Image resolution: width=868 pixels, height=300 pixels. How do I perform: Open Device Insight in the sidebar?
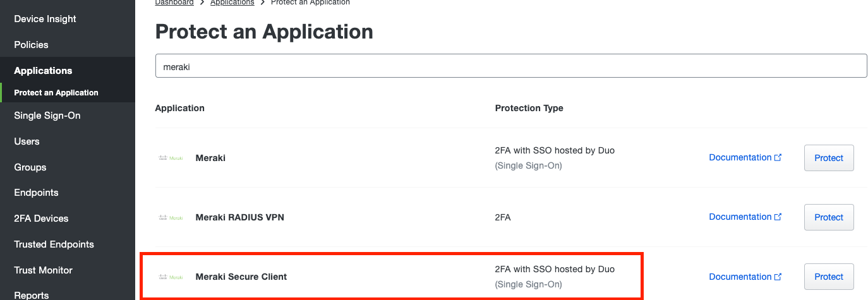(x=45, y=19)
